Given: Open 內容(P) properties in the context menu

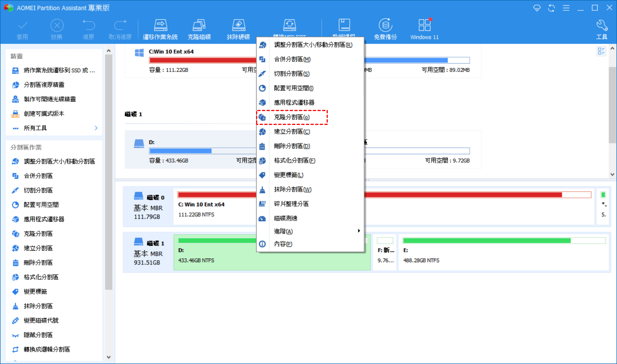Looking at the screenshot, I should (x=310, y=244).
